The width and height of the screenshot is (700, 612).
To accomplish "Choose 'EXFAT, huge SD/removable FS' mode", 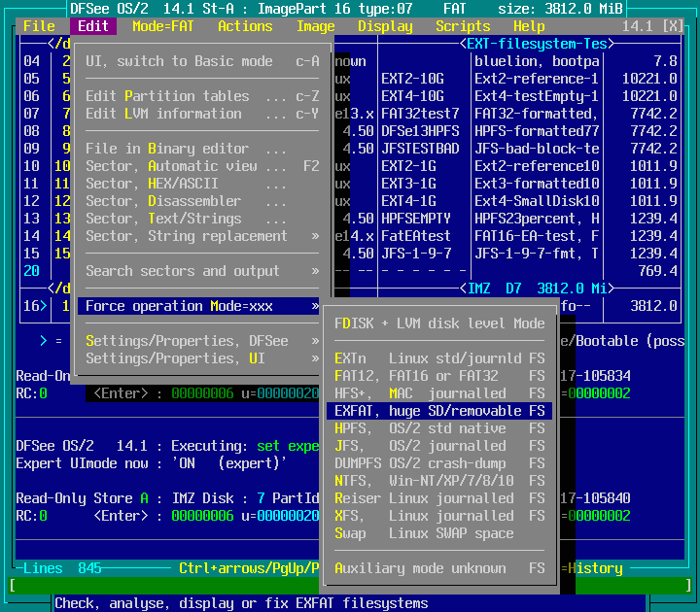I will point(439,411).
